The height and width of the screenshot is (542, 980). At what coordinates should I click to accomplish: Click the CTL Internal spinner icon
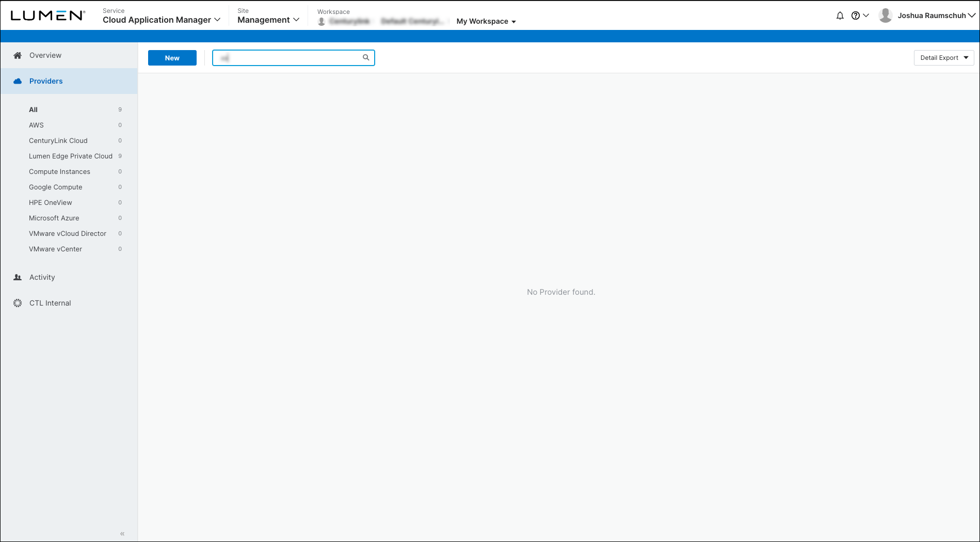(x=18, y=303)
